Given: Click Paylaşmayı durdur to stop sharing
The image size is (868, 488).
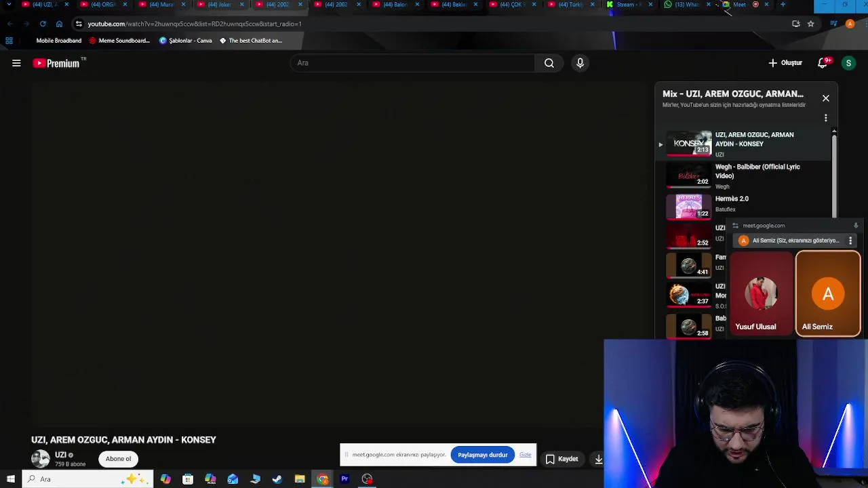Looking at the screenshot, I should 483,455.
